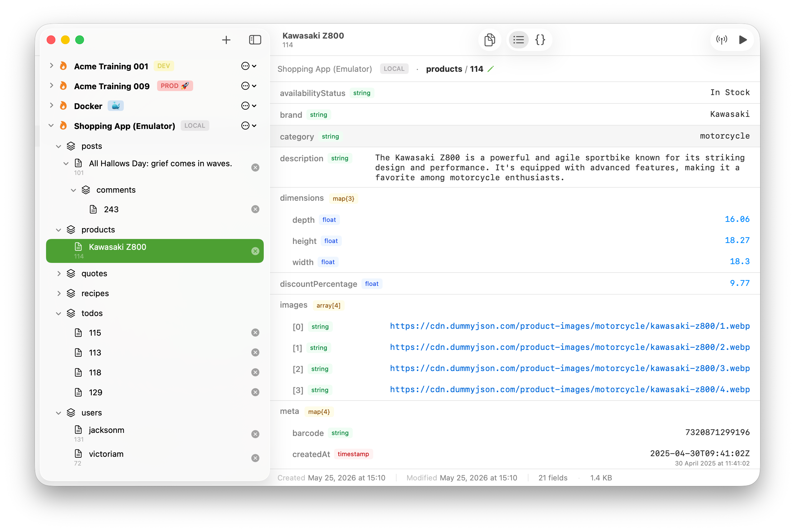Collapse the products collection
The height and width of the screenshot is (532, 795).
[x=58, y=230]
